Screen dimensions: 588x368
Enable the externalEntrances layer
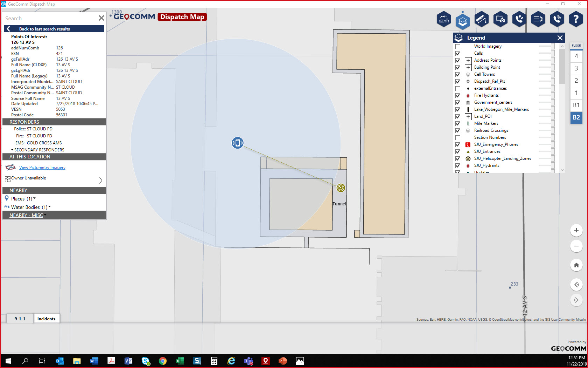tap(458, 88)
